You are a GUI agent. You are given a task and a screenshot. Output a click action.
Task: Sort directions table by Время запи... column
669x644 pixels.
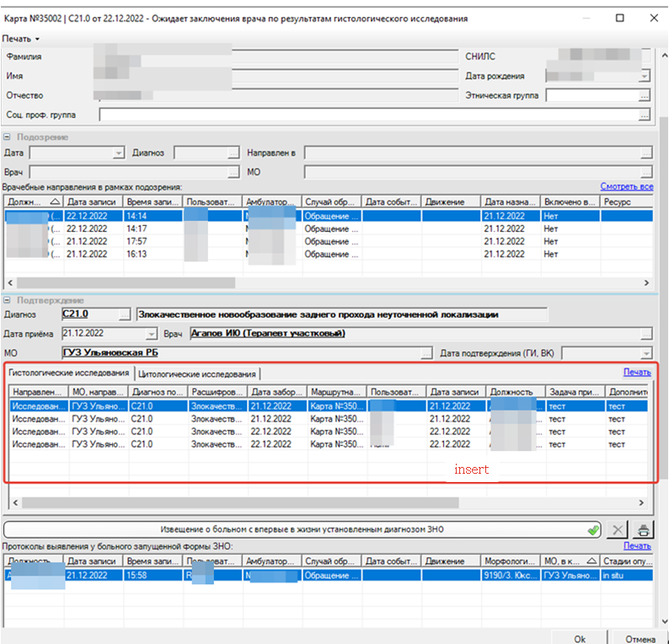(x=153, y=201)
